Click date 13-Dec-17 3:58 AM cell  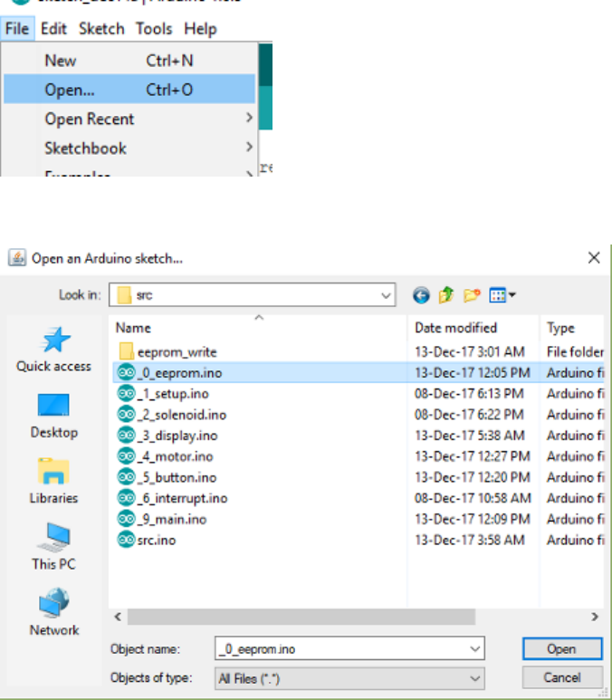(470, 541)
